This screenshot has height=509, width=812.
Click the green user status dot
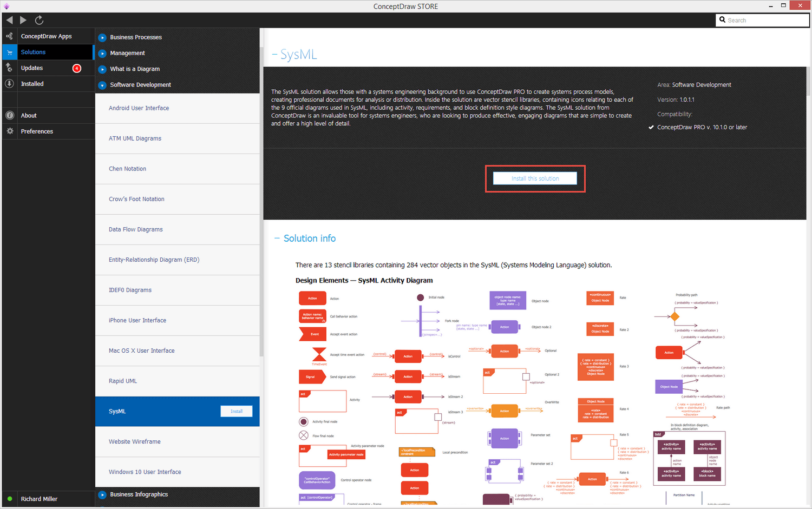tap(10, 499)
